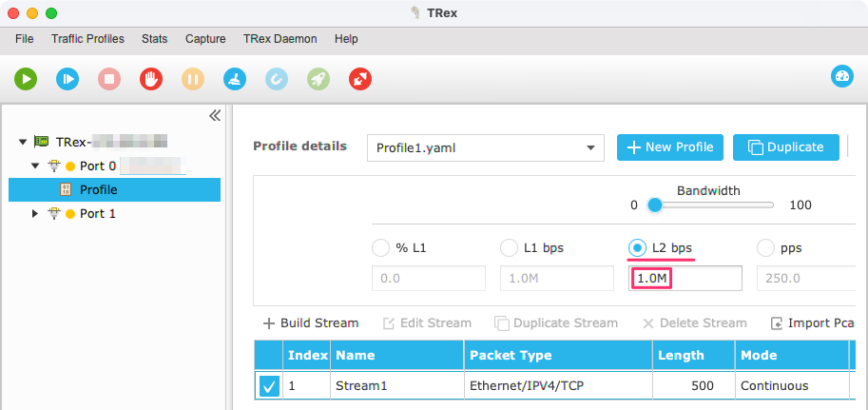Open the Traffic Profiles menu

87,39
